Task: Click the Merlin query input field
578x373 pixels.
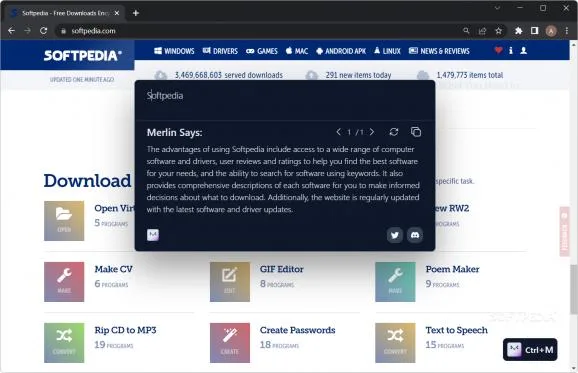Action: [285, 96]
